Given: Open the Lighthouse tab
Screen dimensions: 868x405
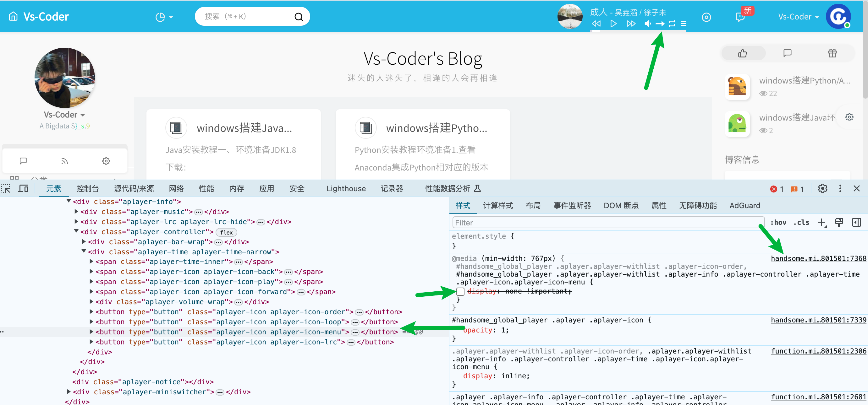Looking at the screenshot, I should click(x=346, y=188).
